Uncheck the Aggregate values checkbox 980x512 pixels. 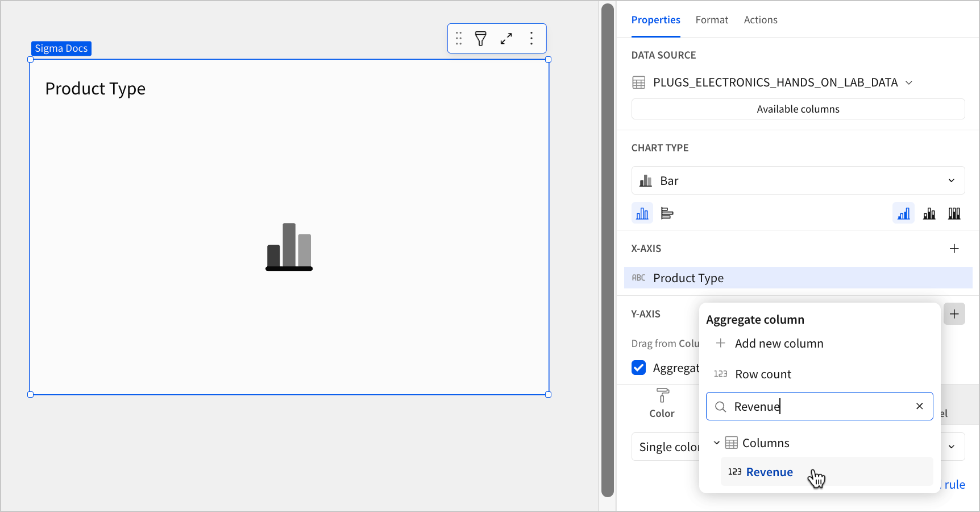(x=638, y=368)
